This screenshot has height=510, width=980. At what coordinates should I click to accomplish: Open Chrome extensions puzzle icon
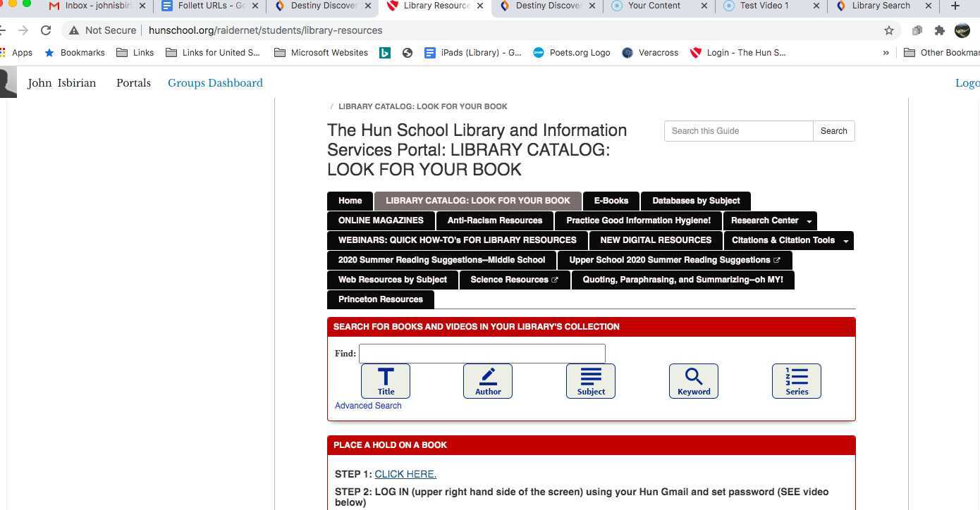click(939, 30)
